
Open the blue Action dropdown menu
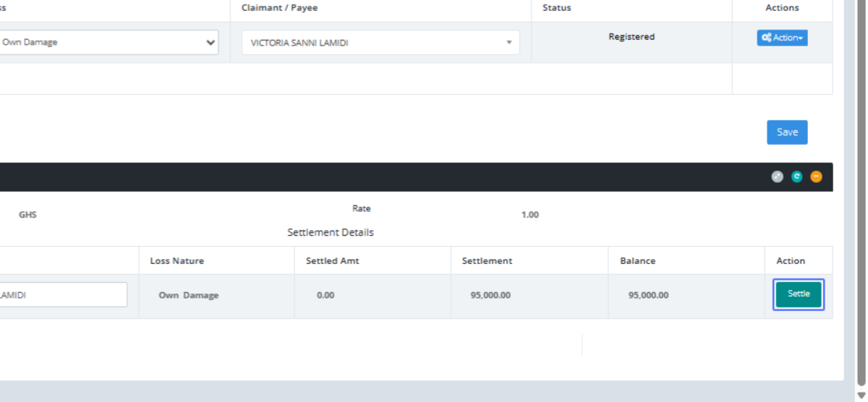782,38
